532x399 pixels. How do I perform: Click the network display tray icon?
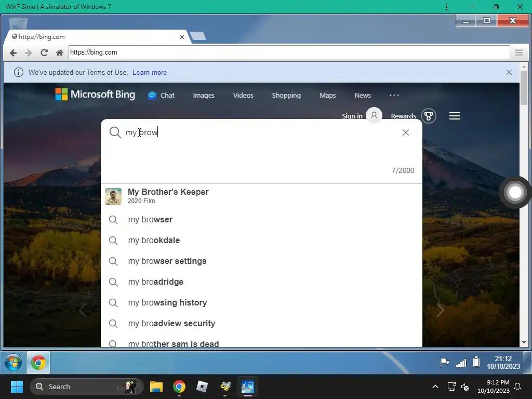click(x=451, y=387)
